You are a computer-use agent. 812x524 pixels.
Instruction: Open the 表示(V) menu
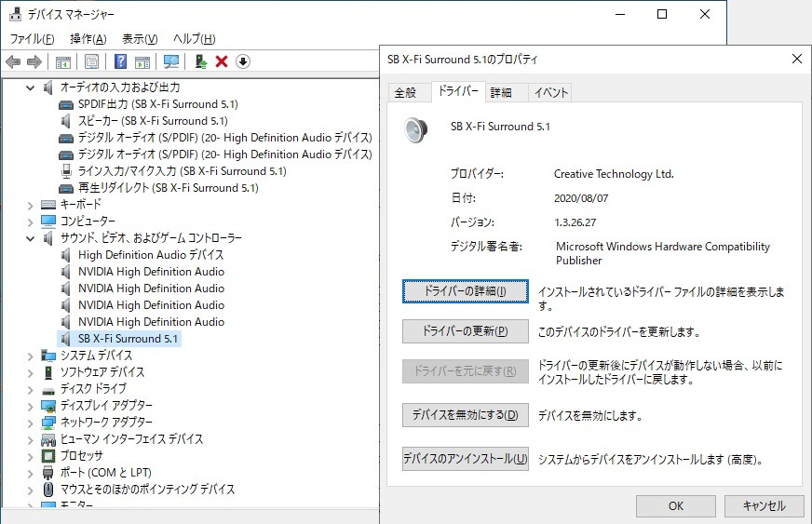[140, 39]
